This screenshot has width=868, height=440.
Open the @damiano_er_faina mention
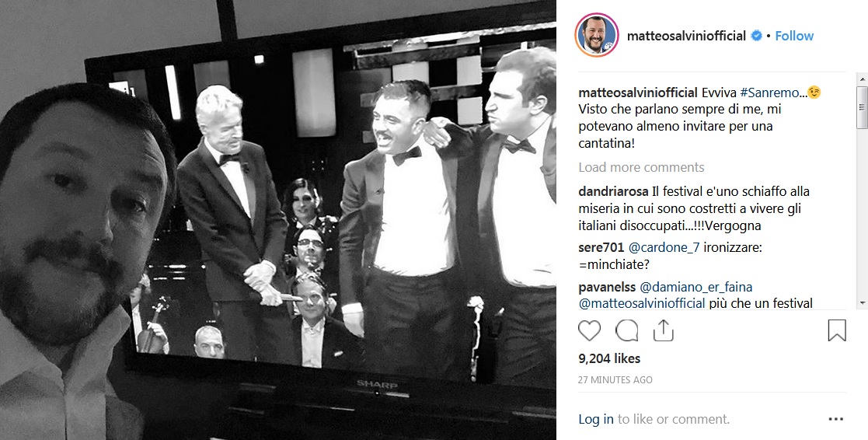(x=695, y=288)
